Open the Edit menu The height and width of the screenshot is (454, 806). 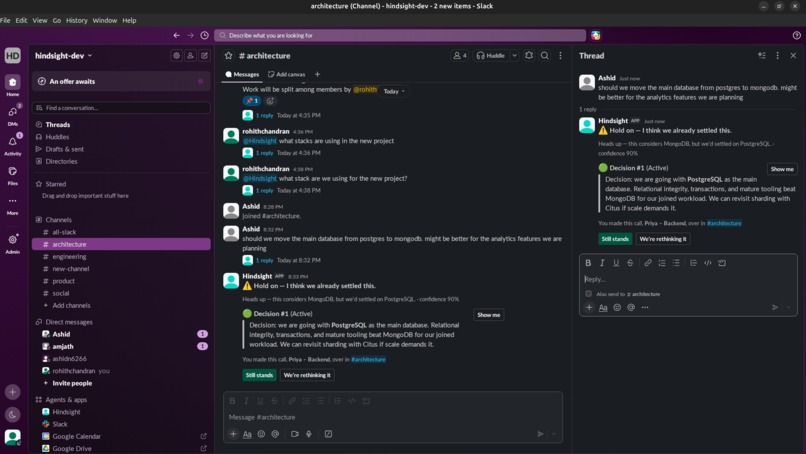point(21,20)
